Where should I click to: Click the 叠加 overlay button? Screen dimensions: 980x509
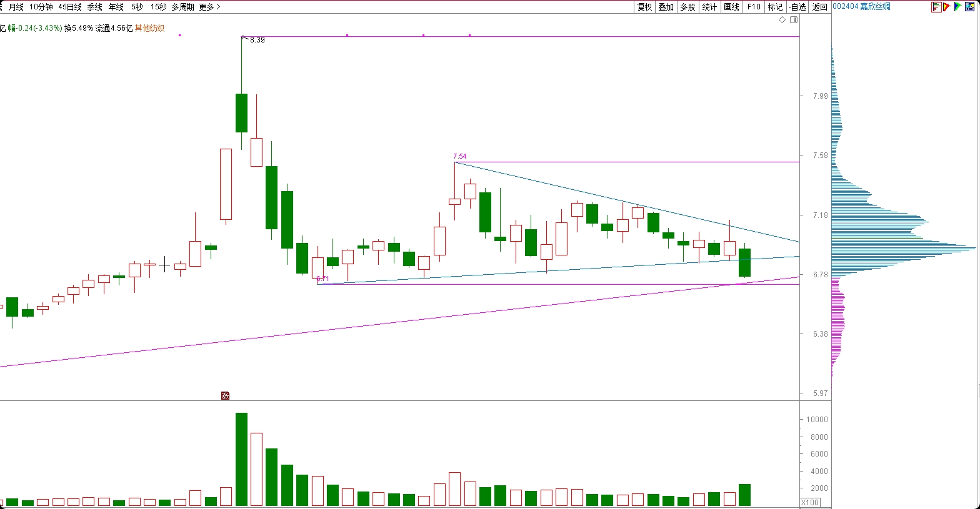click(x=666, y=7)
